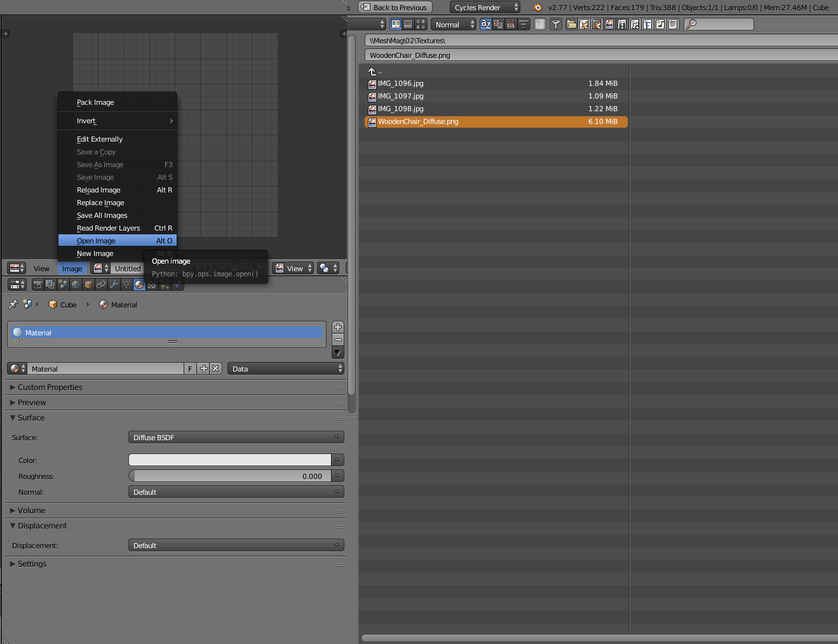This screenshot has width=838, height=644.
Task: Open the Object Constraints tab (chain icon)
Action: pos(102,285)
